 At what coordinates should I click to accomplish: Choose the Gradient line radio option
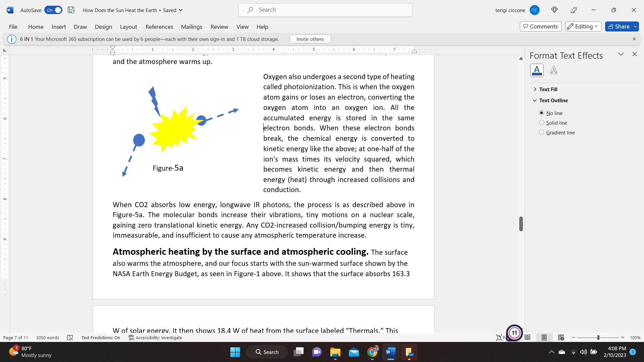click(541, 132)
